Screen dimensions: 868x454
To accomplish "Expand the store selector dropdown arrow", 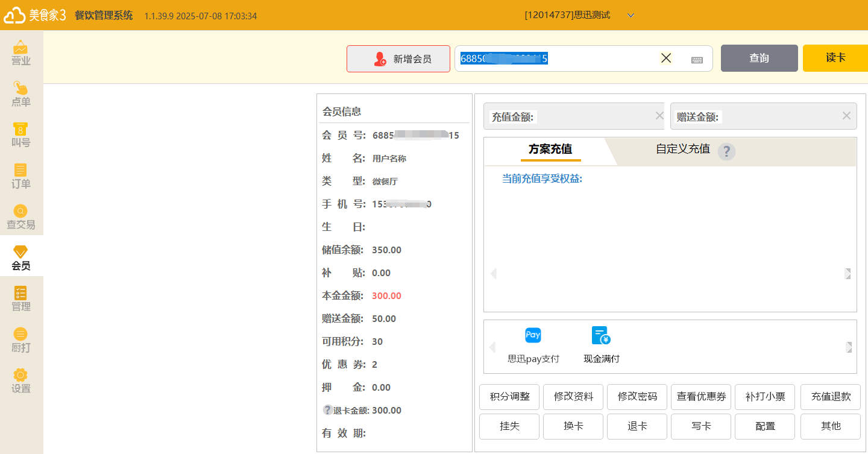I will tap(631, 15).
